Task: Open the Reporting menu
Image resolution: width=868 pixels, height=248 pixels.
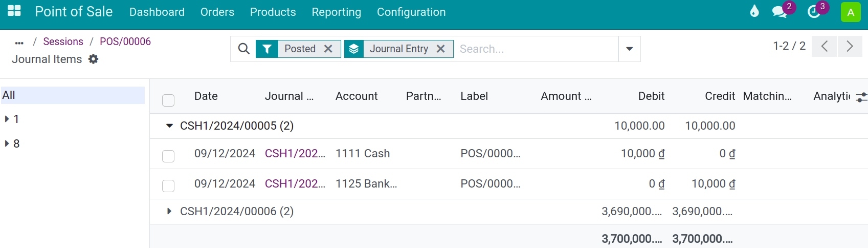Action: coord(337,12)
